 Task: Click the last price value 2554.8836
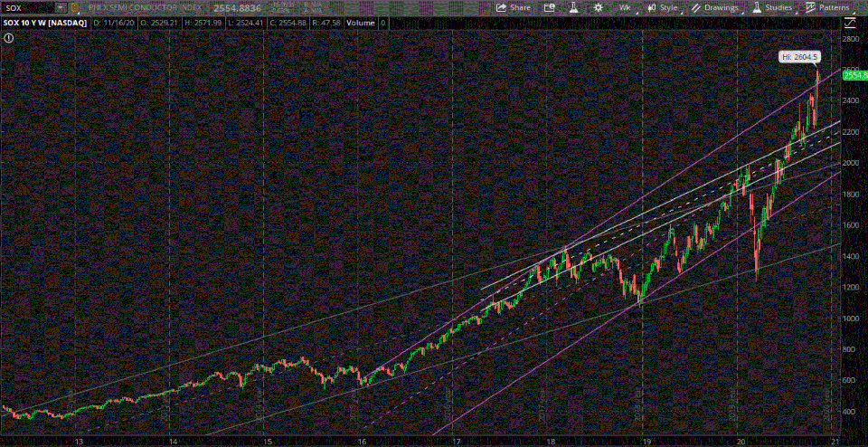(236, 8)
